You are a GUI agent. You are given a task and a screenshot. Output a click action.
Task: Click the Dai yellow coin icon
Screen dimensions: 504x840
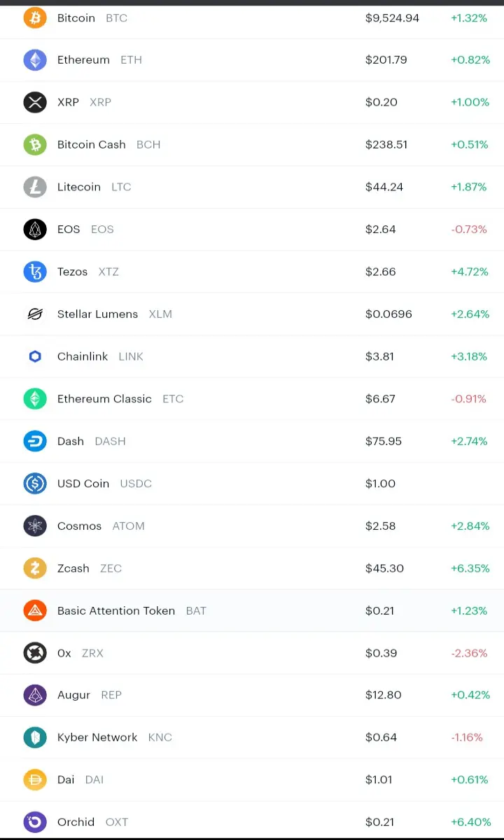[35, 780]
